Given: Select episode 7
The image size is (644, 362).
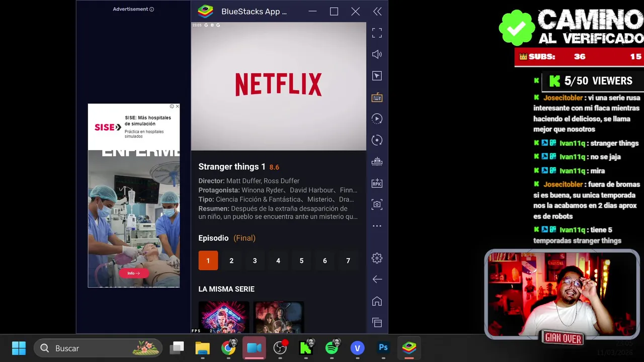Looking at the screenshot, I should 348,260.
